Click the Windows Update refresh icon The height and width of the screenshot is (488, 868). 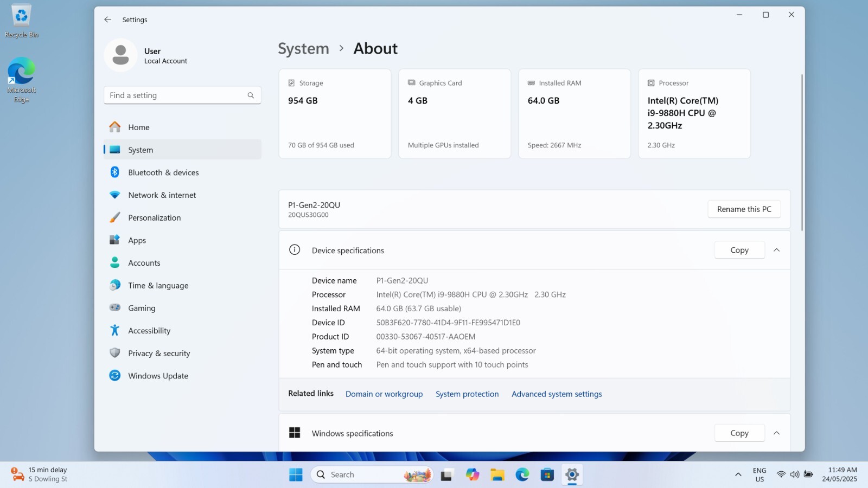[115, 376]
